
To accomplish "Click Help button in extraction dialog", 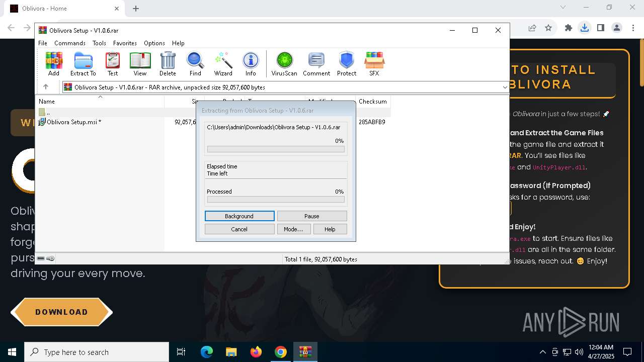I will (x=330, y=229).
